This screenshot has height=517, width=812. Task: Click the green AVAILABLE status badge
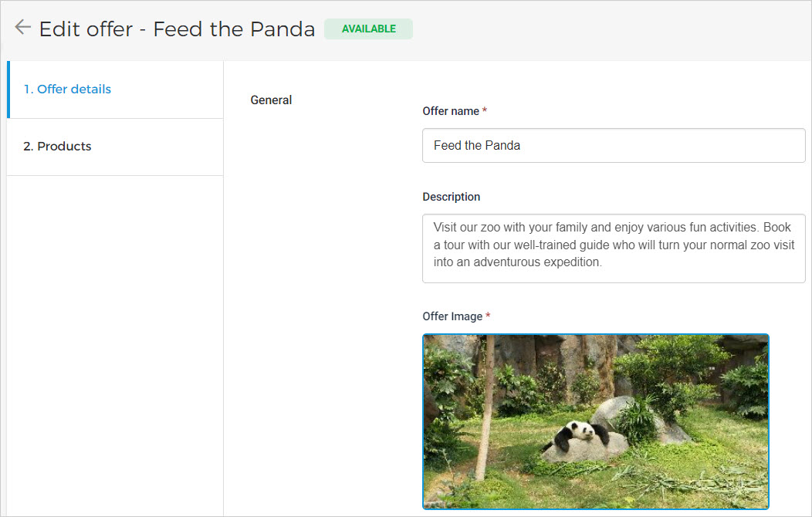(x=368, y=29)
